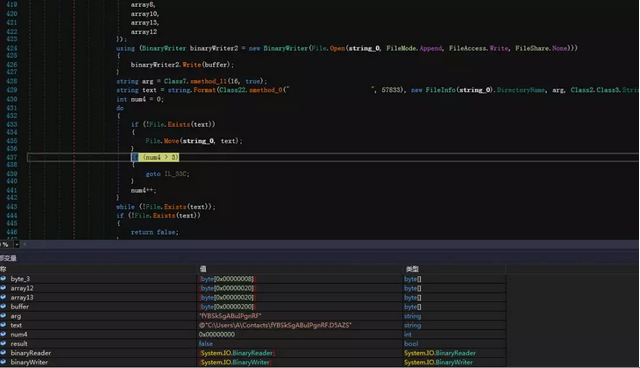This screenshot has height=368, width=640.
Task: Select the num4 local variable name
Action: (x=19, y=334)
